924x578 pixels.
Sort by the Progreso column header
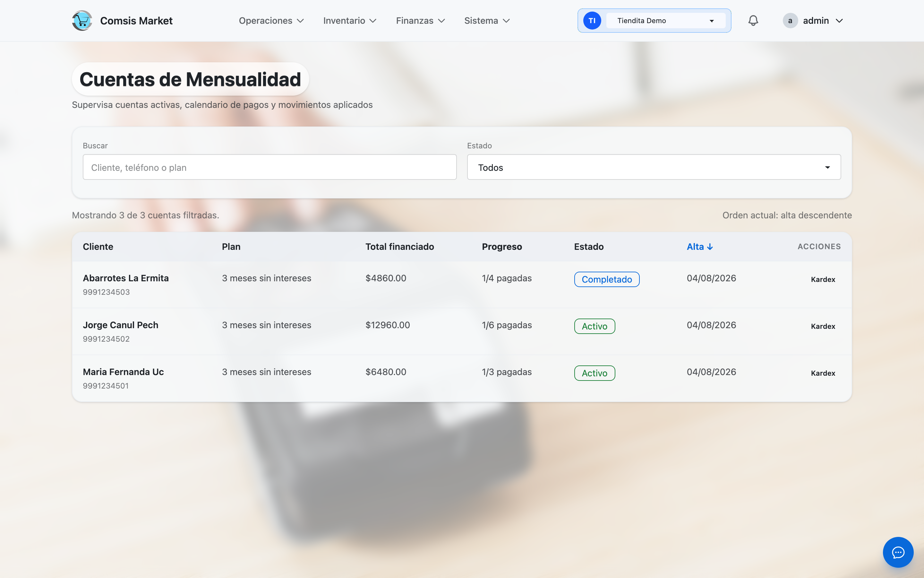click(502, 247)
